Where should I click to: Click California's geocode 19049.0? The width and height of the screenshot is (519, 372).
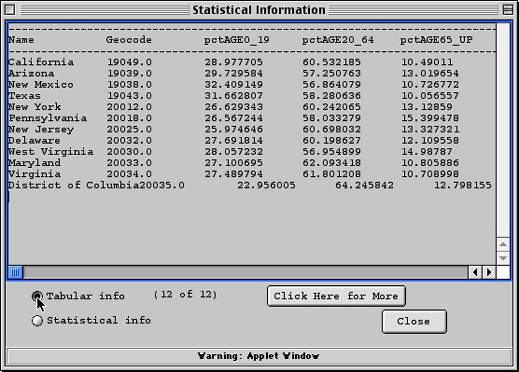pos(129,62)
